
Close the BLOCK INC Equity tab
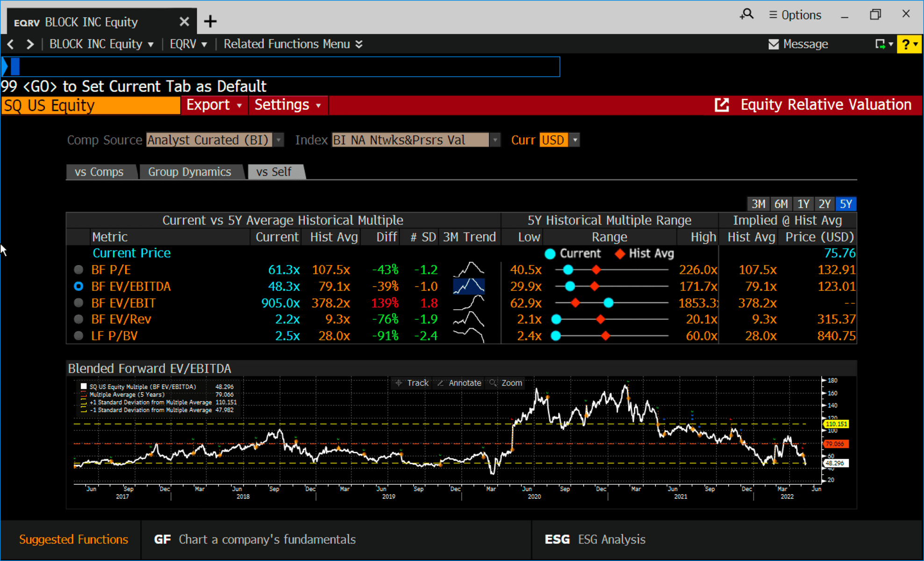(184, 22)
